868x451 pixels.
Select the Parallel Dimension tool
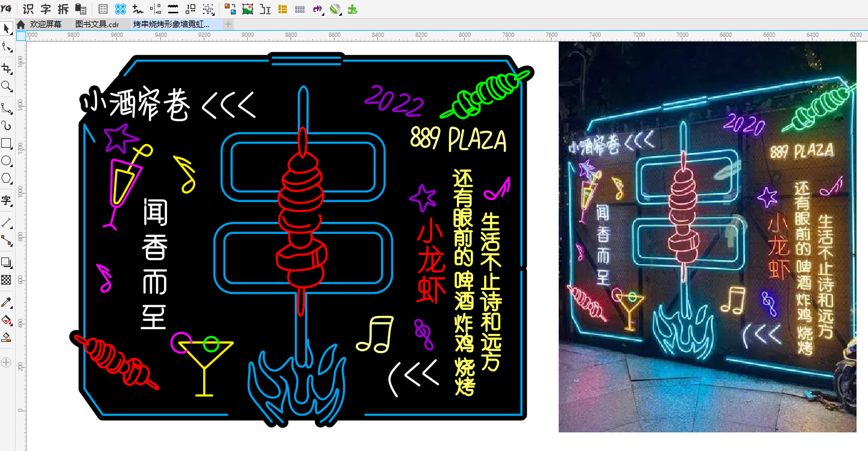click(x=7, y=222)
